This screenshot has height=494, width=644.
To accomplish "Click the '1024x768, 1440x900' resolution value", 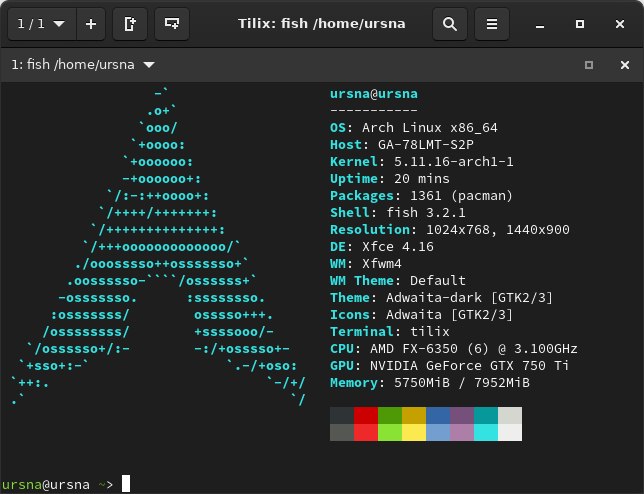I will [498, 230].
